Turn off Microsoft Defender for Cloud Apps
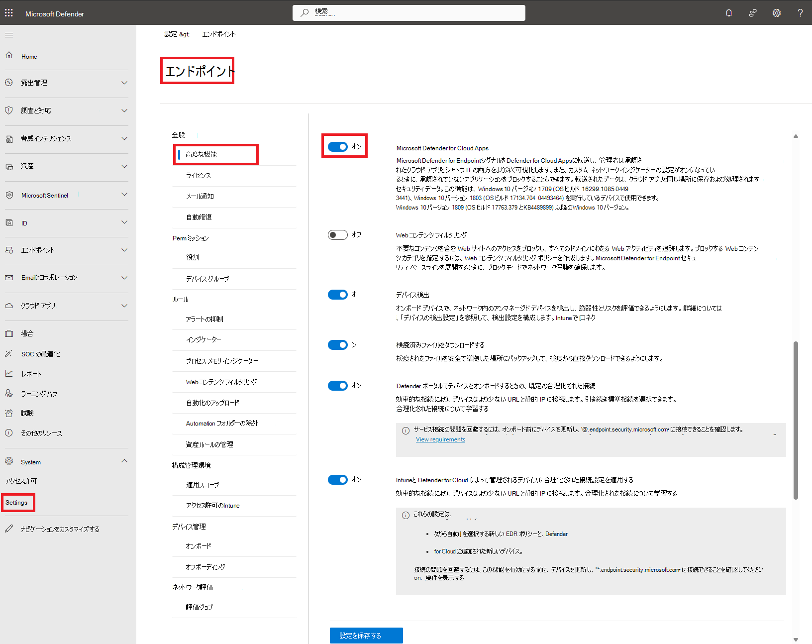 (338, 147)
